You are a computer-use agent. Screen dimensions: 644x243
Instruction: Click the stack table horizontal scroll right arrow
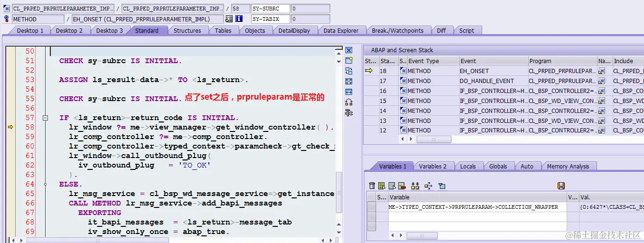pos(411,140)
